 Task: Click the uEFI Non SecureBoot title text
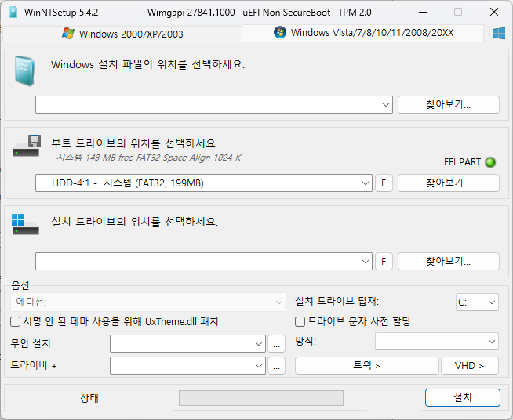point(286,13)
